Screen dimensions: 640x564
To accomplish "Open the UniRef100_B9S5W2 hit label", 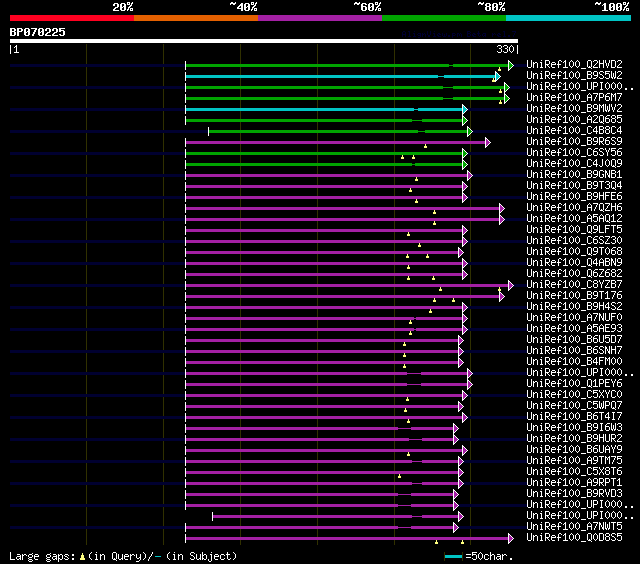I will pyautogui.click(x=574, y=75).
